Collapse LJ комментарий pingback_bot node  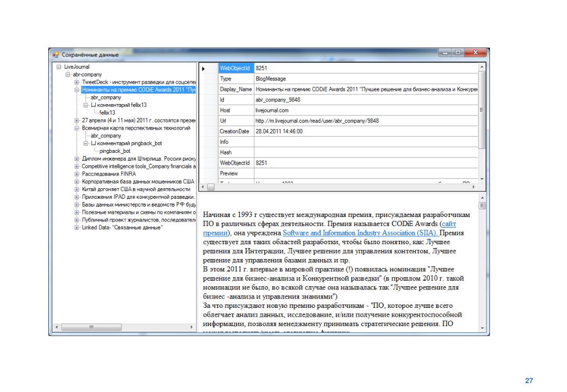coord(86,143)
